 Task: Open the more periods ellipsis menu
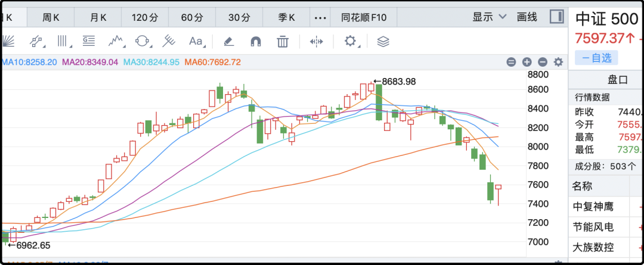click(321, 17)
